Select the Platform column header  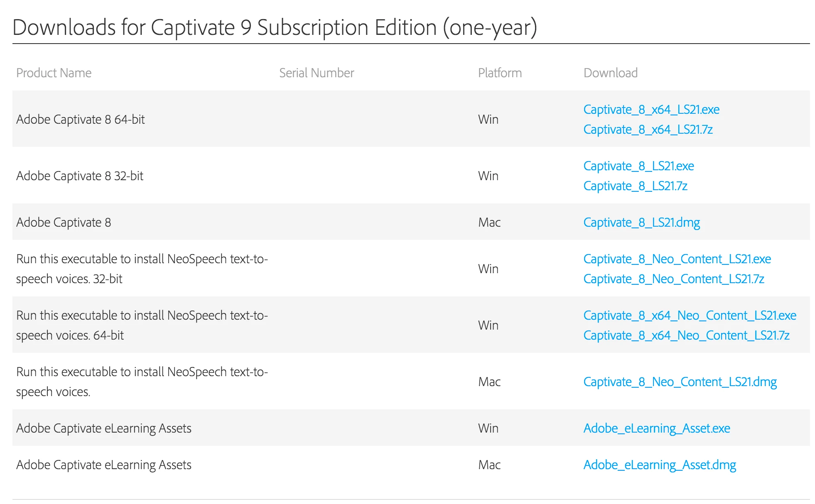[500, 73]
